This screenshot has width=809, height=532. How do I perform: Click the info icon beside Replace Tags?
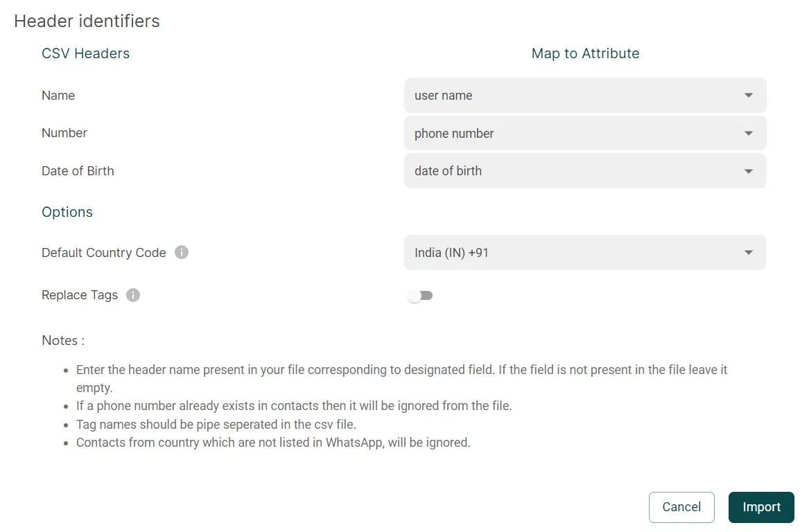(132, 295)
